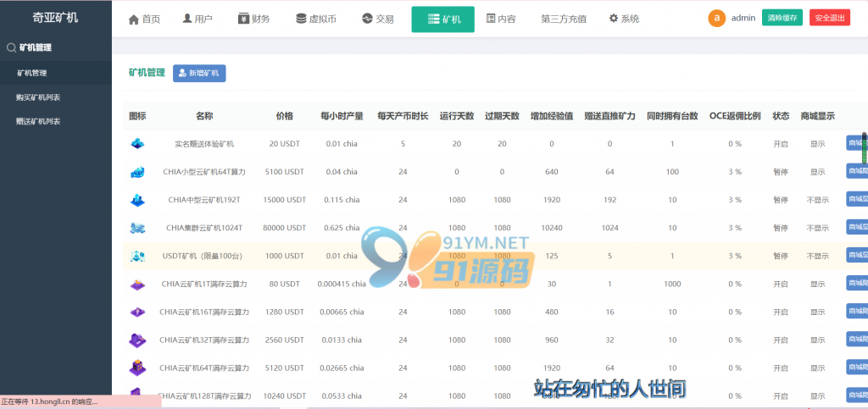Image resolution: width=868 pixels, height=409 pixels.
Task: Open 矿机管理 in the sidebar submenu
Action: click(x=32, y=73)
